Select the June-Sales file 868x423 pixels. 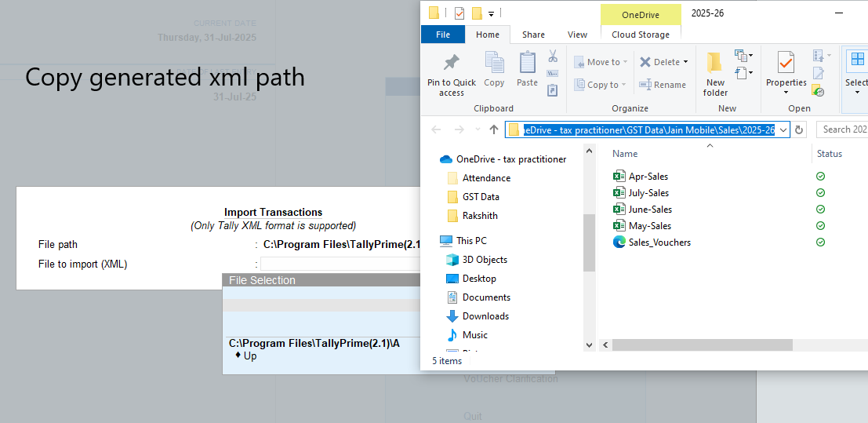(642, 210)
